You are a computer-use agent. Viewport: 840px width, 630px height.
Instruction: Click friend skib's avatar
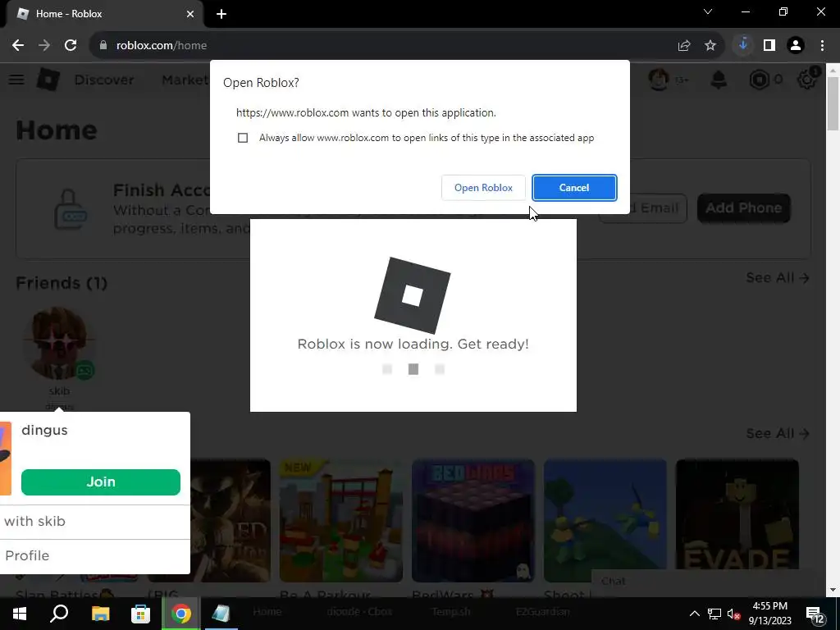pyautogui.click(x=59, y=342)
